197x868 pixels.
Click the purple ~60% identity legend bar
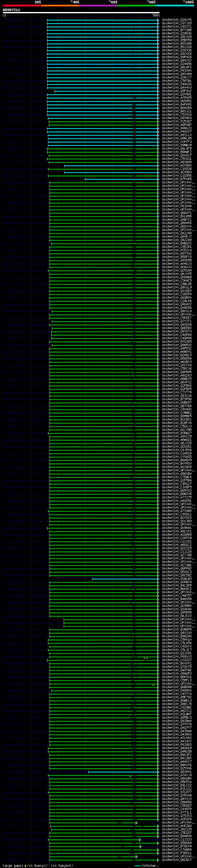pyautogui.click(x=99, y=6)
